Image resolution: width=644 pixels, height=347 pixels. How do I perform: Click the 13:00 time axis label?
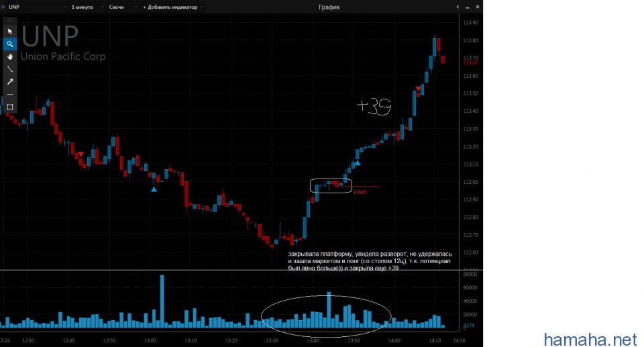[150, 341]
